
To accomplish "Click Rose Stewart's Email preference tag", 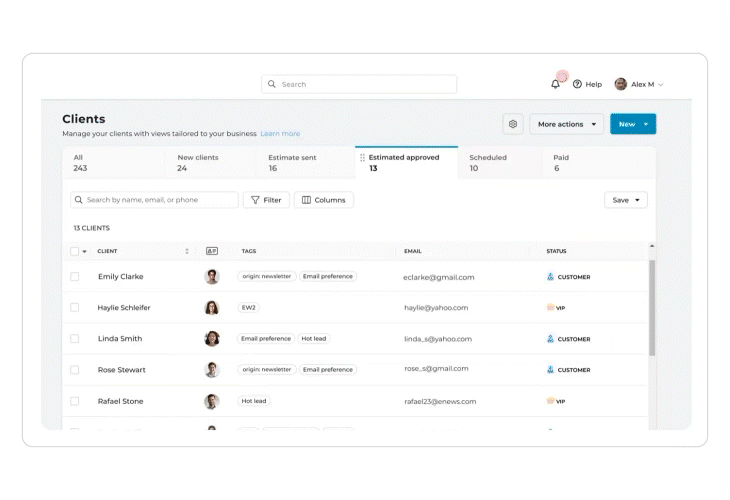I will point(328,370).
